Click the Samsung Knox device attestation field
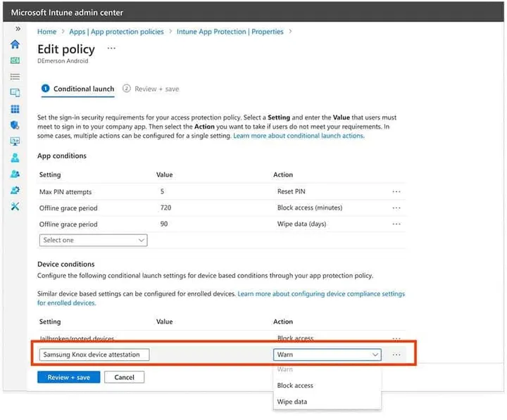 94,355
